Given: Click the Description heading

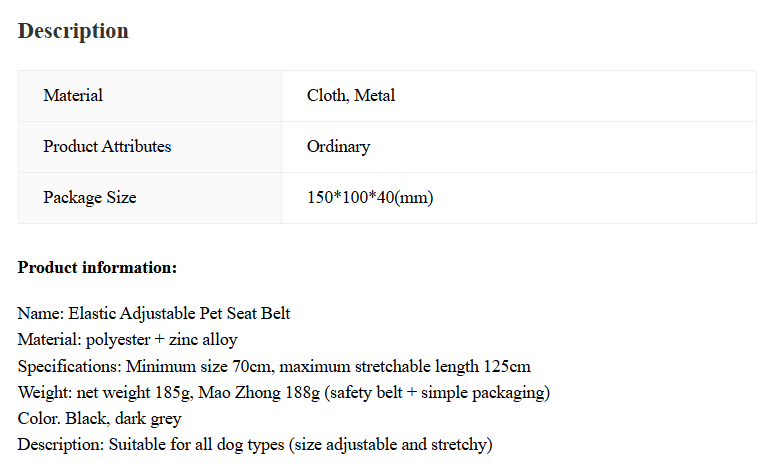Looking at the screenshot, I should [x=73, y=31].
